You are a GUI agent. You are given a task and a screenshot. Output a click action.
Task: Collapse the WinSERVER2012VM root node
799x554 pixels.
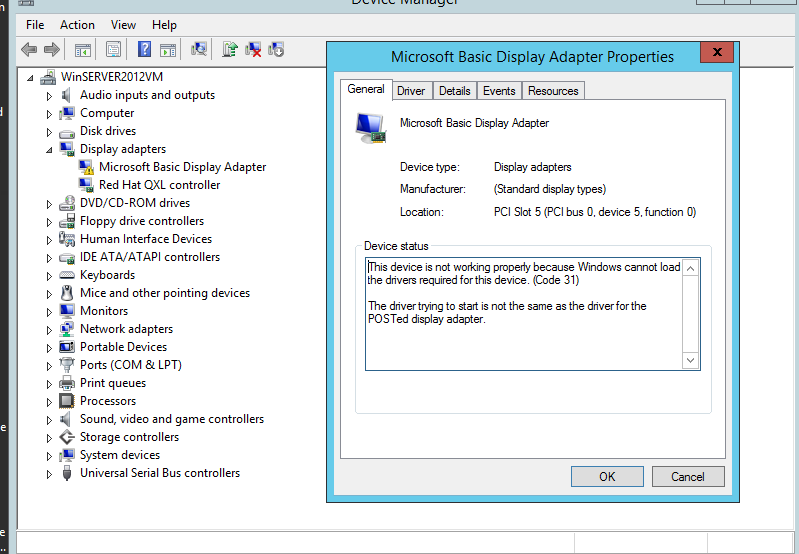(x=30, y=78)
